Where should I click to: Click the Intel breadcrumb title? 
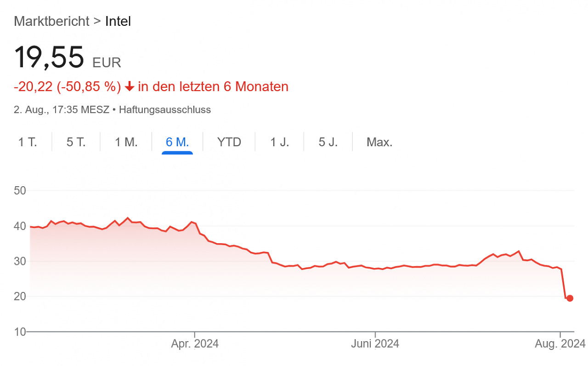118,21
